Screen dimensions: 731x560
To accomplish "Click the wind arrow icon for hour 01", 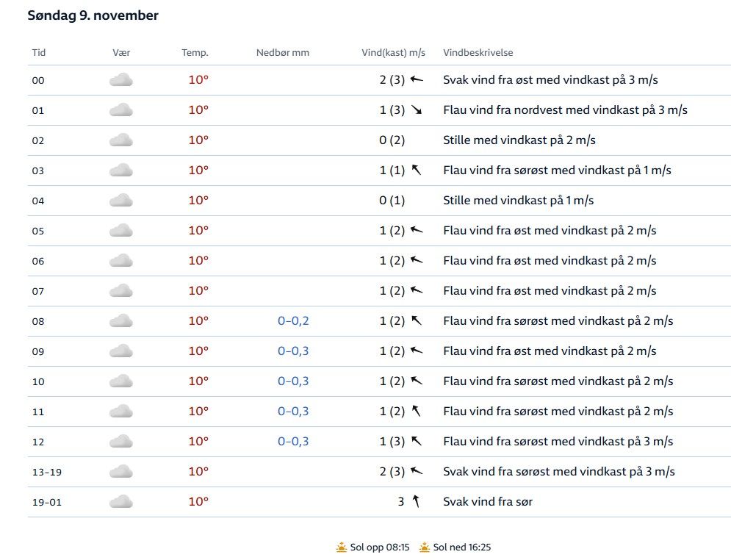I will (417, 110).
